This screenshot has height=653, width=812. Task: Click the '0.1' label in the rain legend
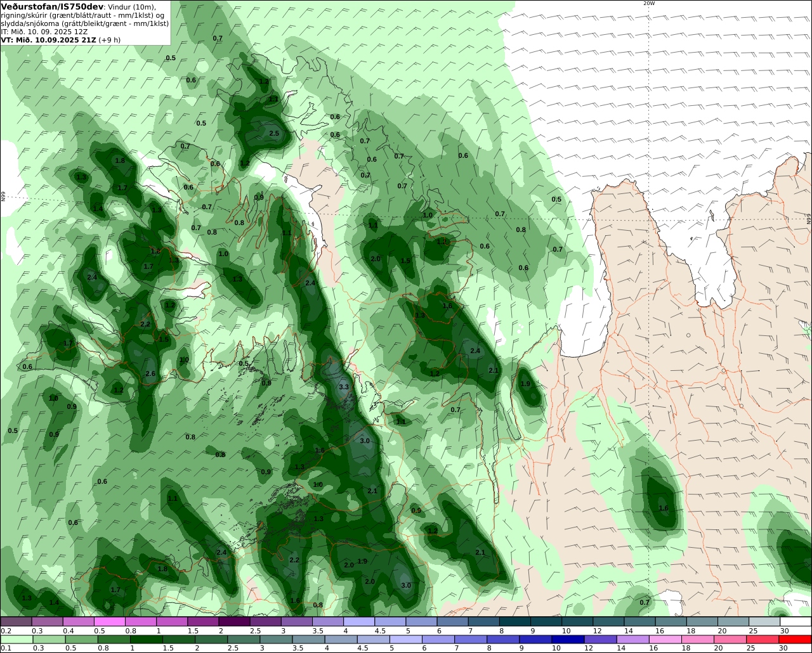[6, 648]
